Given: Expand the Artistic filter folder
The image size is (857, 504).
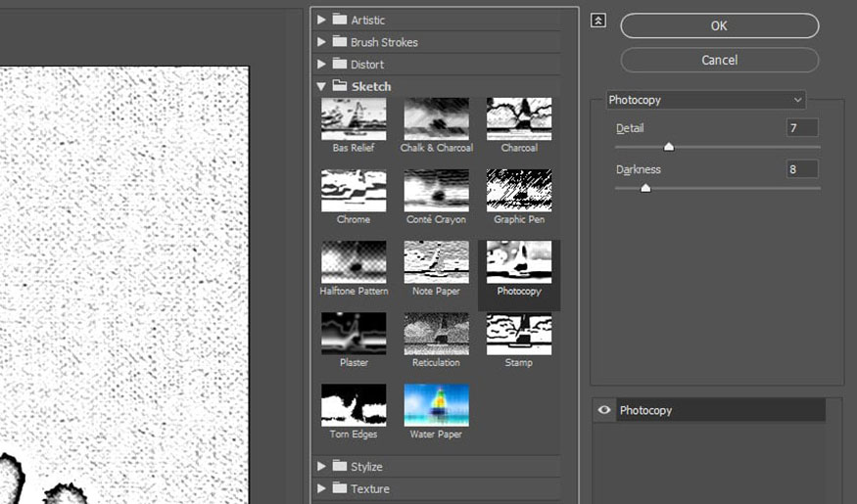Looking at the screenshot, I should pyautogui.click(x=321, y=20).
